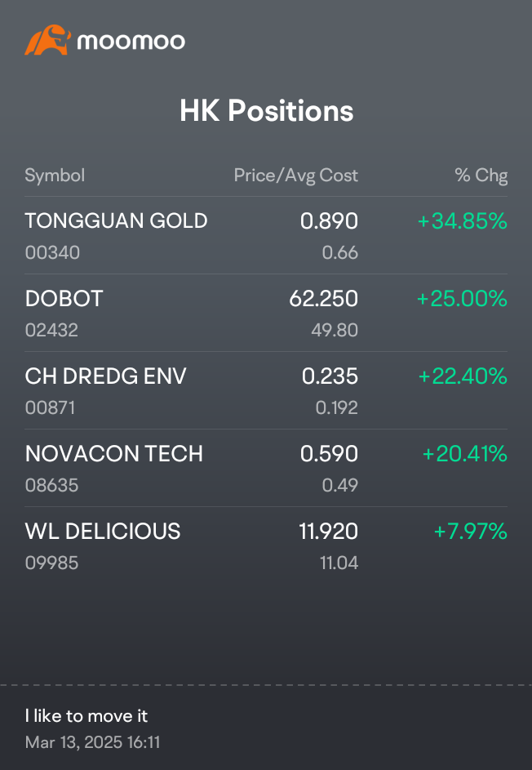Click the Mar 13, 2025 timestamp
The width and height of the screenshot is (532, 770).
click(x=92, y=742)
